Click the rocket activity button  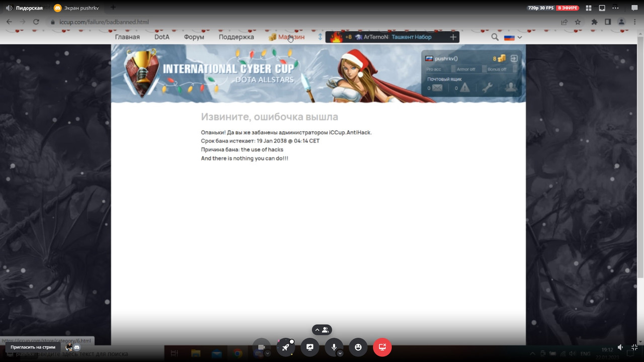coord(286,347)
